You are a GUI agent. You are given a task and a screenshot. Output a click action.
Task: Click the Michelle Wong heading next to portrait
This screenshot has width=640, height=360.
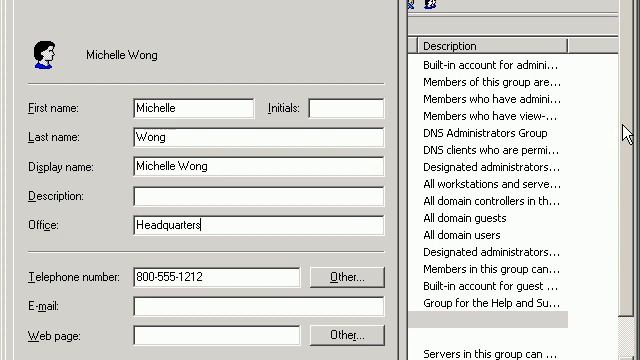pos(122,55)
